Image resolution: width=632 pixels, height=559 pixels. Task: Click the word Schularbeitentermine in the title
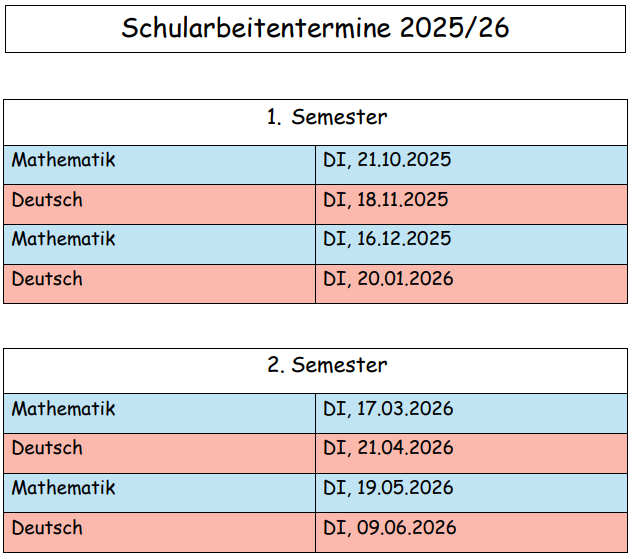tap(256, 28)
